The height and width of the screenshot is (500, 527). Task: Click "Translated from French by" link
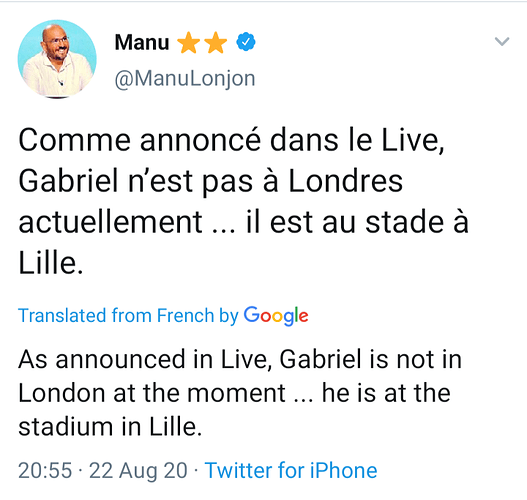tap(128, 316)
